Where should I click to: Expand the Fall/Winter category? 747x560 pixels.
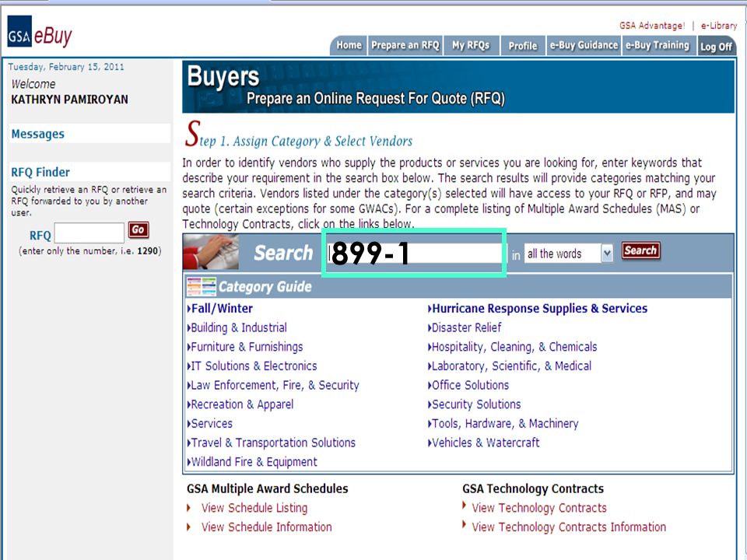[220, 309]
